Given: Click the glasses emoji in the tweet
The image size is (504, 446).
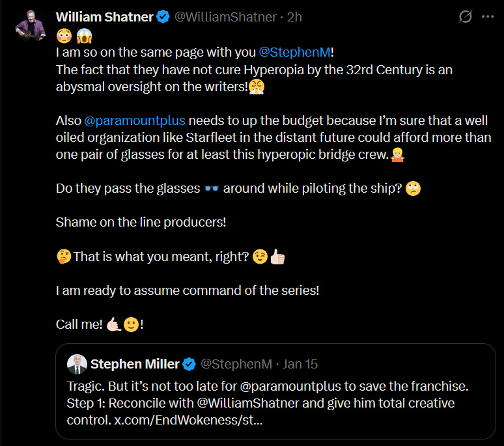Looking at the screenshot, I should coord(211,189).
